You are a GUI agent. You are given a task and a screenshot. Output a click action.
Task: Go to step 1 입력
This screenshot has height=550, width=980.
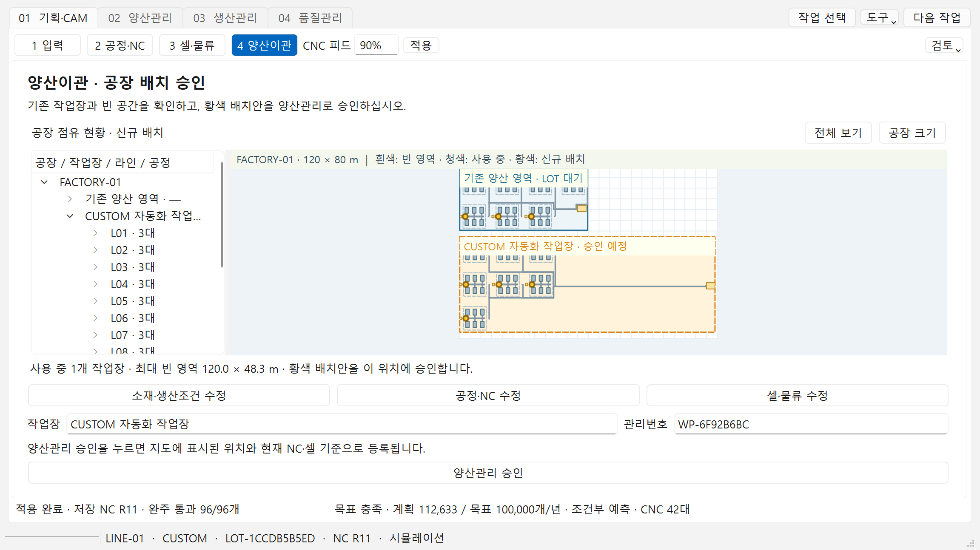tap(48, 45)
